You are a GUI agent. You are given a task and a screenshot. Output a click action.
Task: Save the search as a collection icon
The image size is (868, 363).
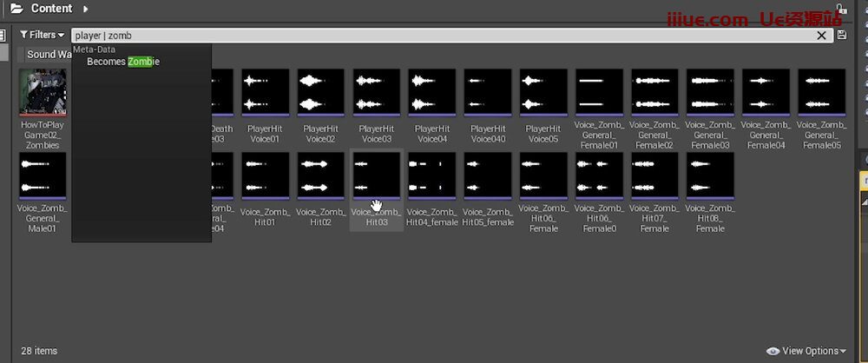point(842,36)
